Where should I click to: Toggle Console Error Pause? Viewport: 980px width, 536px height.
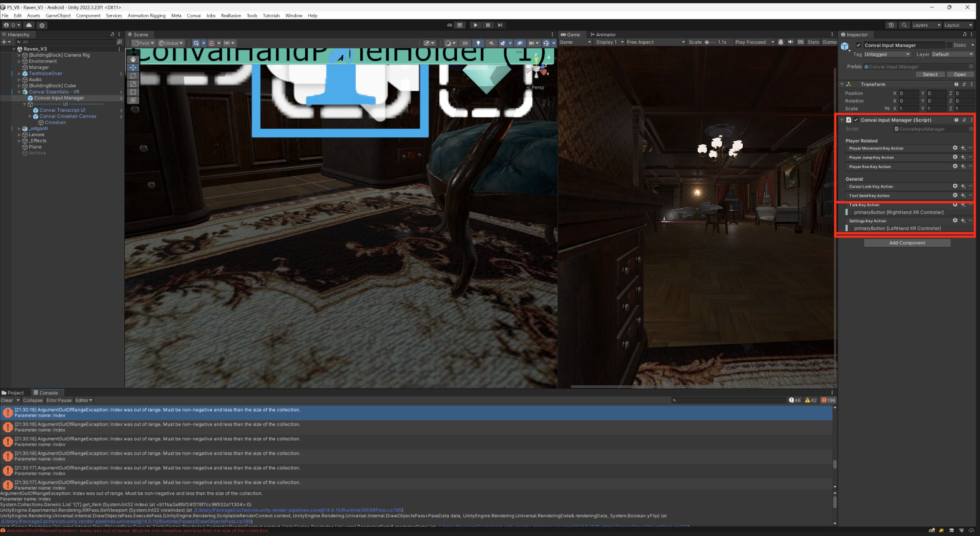59,400
